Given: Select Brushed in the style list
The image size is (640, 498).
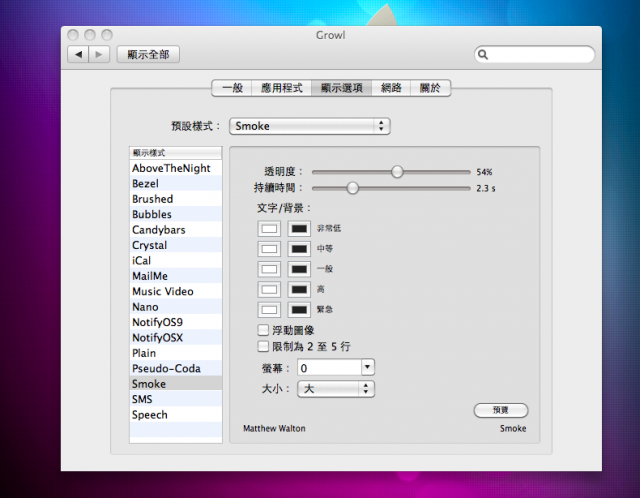Looking at the screenshot, I should [x=176, y=199].
